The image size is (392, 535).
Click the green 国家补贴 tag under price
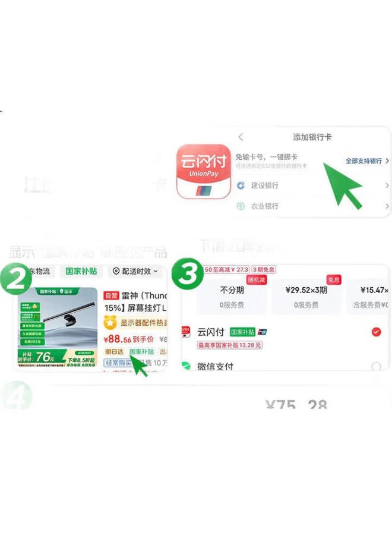click(141, 351)
